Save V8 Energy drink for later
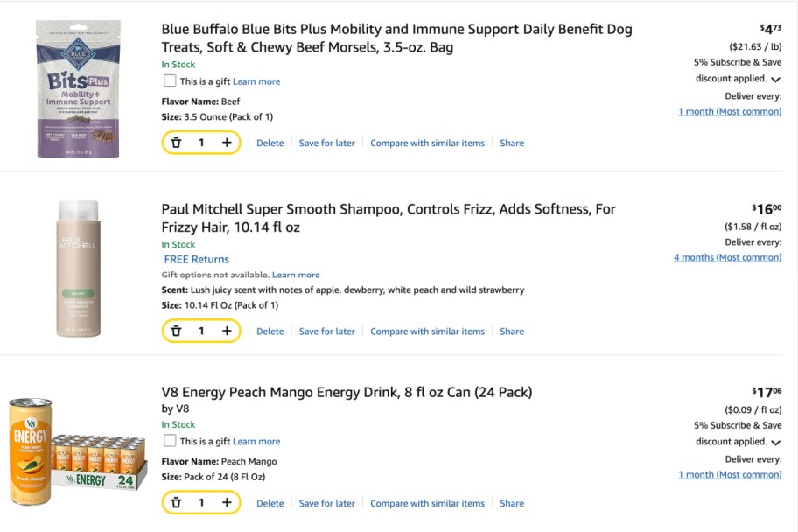This screenshot has width=798, height=532. click(326, 502)
